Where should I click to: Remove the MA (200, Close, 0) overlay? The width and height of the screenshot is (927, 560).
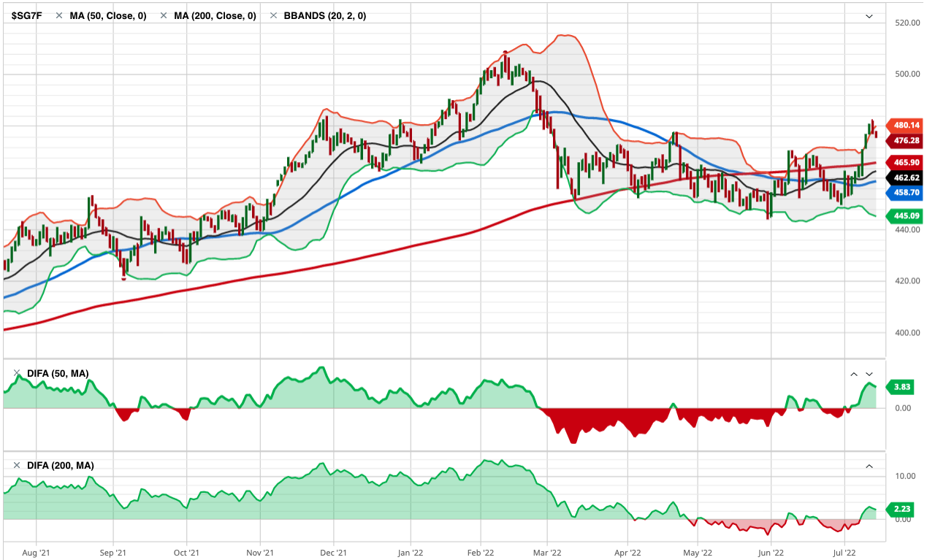coord(164,16)
